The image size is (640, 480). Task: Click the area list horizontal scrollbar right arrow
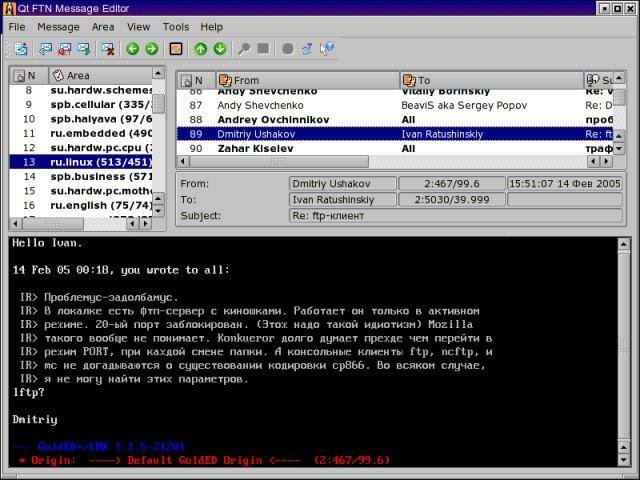click(145, 223)
